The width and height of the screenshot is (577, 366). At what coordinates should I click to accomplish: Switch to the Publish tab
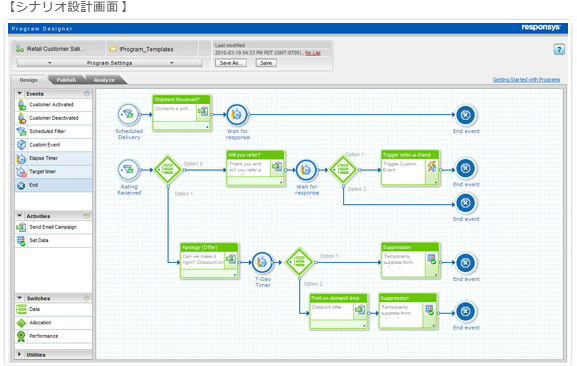[66, 80]
